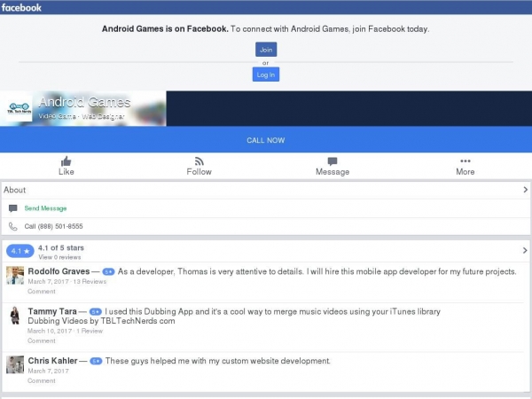
Task: Click Rodolfo Graves' 5-star badge
Action: (108, 272)
